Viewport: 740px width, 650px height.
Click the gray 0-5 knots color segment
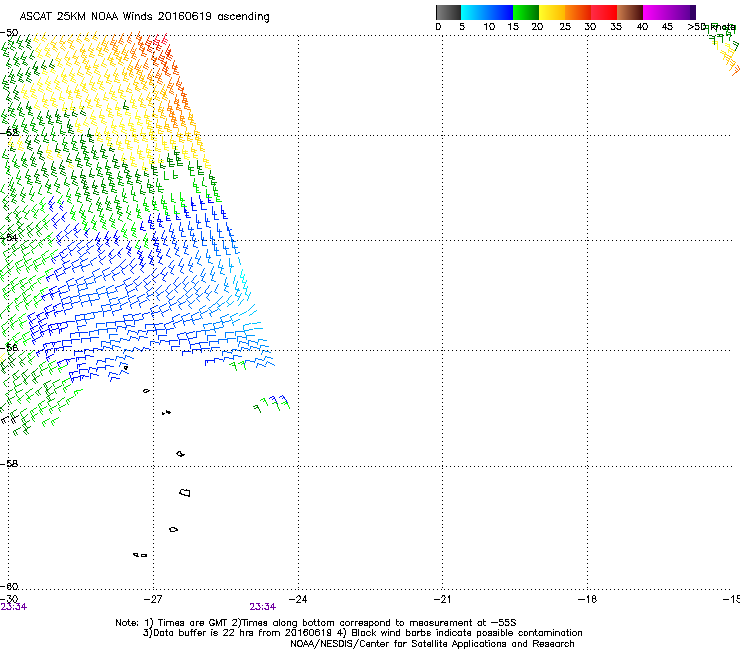click(448, 12)
